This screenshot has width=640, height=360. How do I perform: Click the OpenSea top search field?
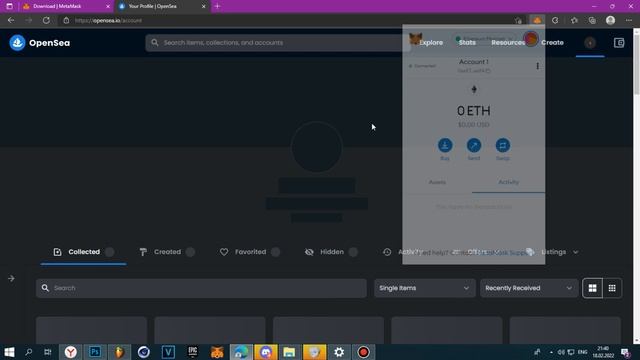click(278, 42)
